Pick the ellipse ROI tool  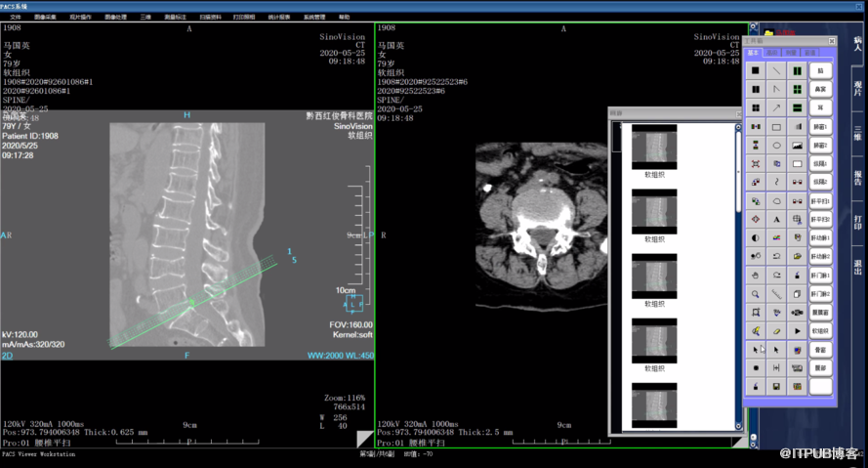pos(776,146)
